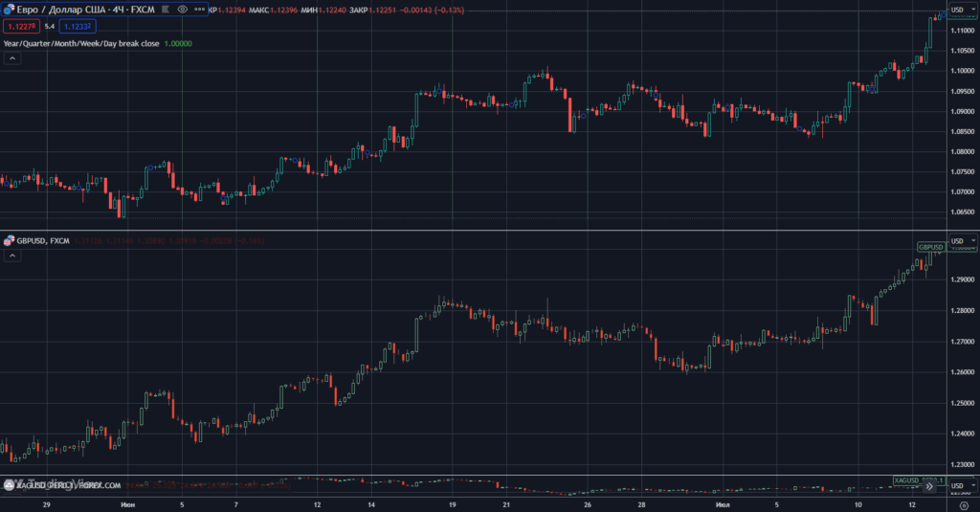Hide the EUR/USD series using the eye icon
Screen dimensions: 980x512
(x=182, y=9)
